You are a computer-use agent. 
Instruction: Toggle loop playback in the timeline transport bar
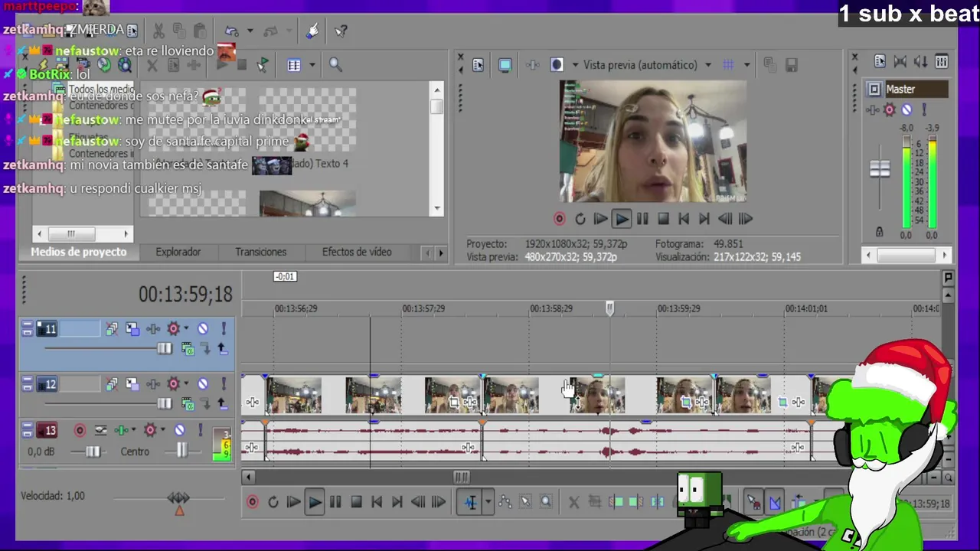273,502
